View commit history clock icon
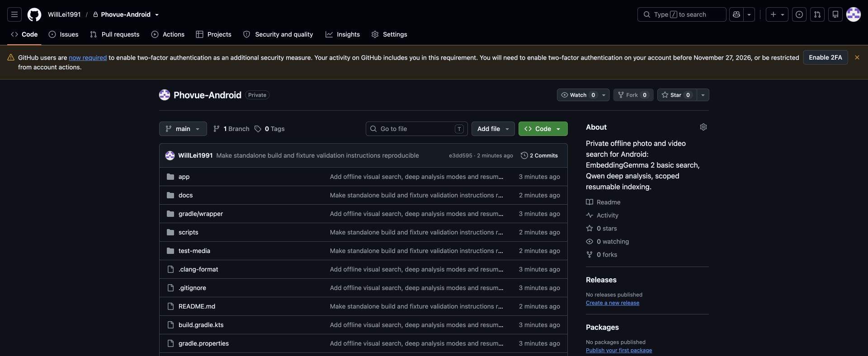 (x=524, y=155)
